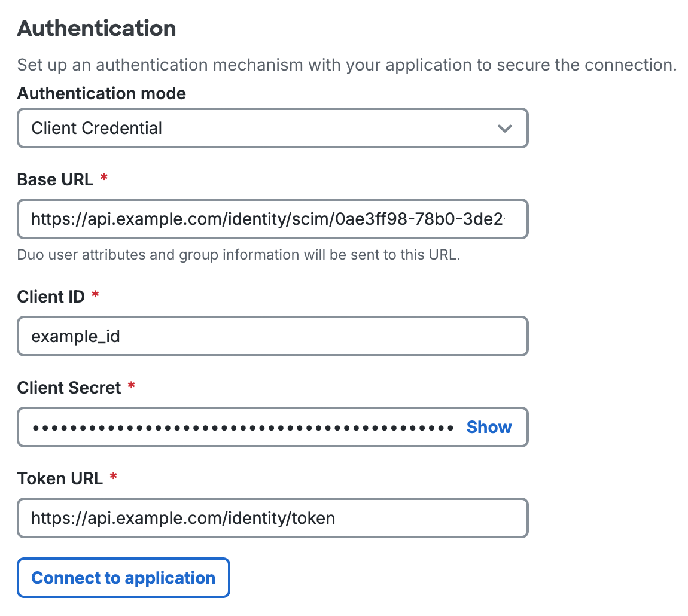Click the Authentication mode label
Screen dimensions: 688x616
[101, 93]
